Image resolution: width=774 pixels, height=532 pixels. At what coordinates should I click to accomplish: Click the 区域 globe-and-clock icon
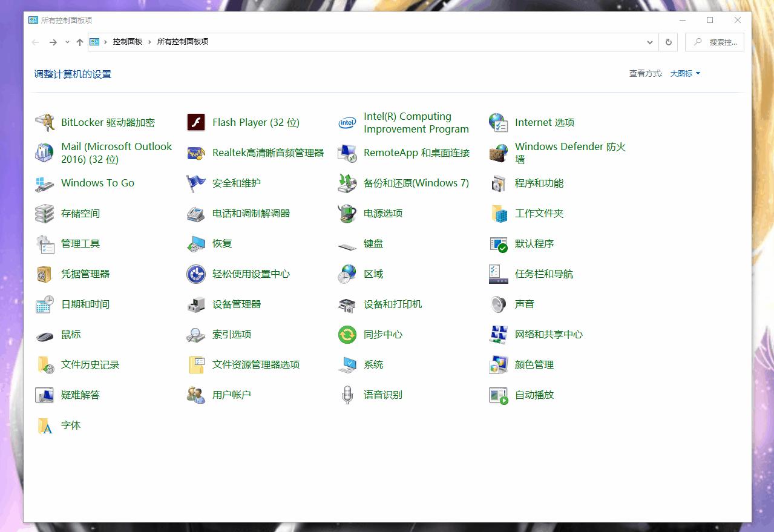(x=347, y=274)
